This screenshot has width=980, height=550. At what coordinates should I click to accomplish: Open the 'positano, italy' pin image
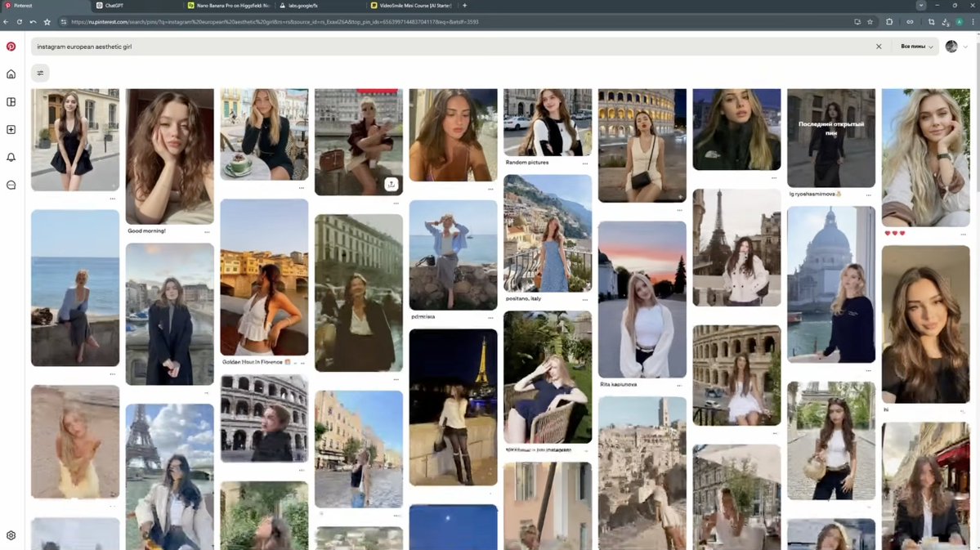(x=548, y=233)
